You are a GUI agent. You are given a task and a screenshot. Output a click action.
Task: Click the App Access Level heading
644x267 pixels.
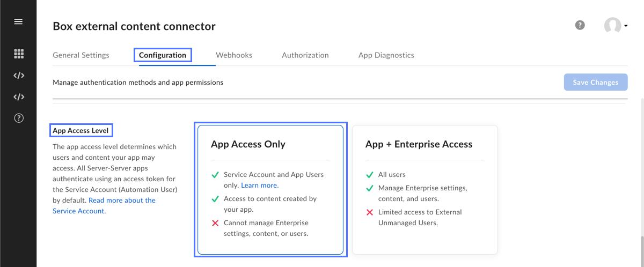pyautogui.click(x=82, y=130)
